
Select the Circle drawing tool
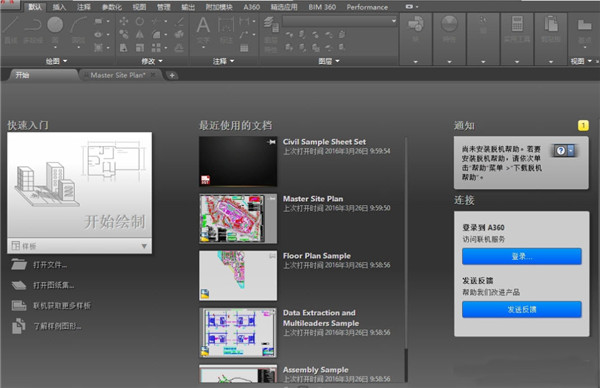click(55, 24)
